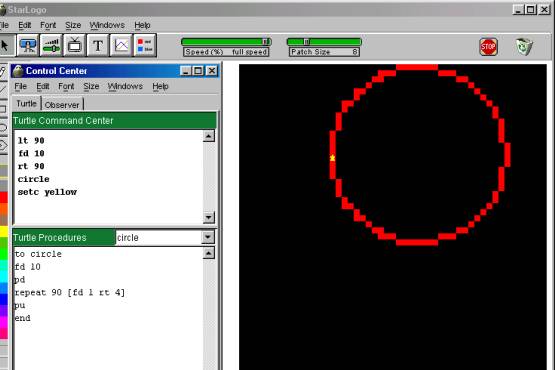555x370 pixels.
Task: Click the Speed percent slider handle
Action: [x=265, y=42]
